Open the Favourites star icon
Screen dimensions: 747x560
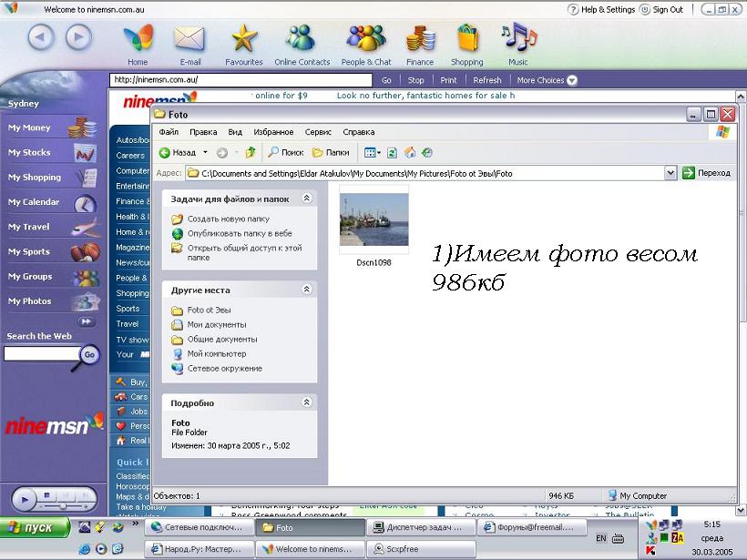click(244, 38)
